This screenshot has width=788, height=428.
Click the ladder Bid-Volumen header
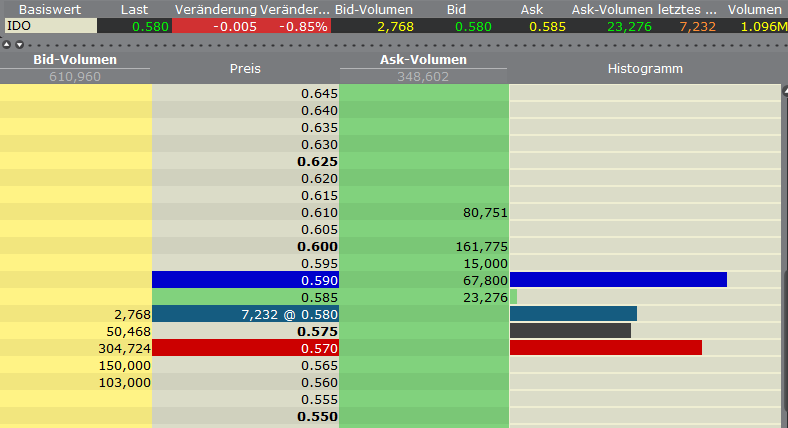coord(75,59)
